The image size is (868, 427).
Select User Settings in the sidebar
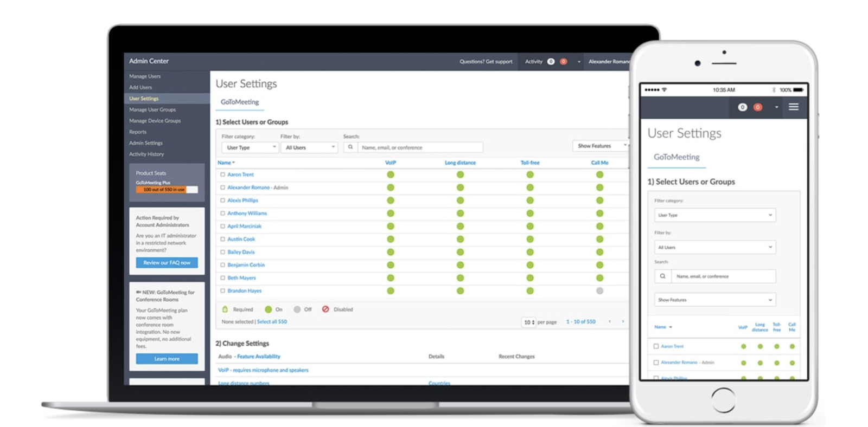144,99
